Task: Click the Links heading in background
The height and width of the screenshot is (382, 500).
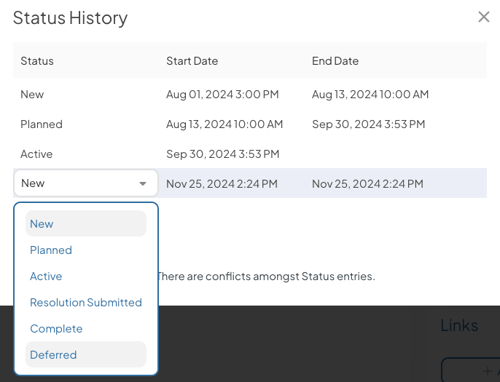Action: point(459,326)
